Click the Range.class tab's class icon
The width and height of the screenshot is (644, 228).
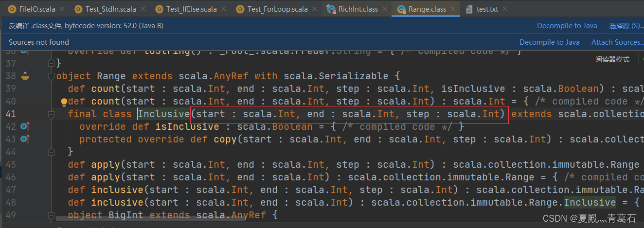(401, 9)
